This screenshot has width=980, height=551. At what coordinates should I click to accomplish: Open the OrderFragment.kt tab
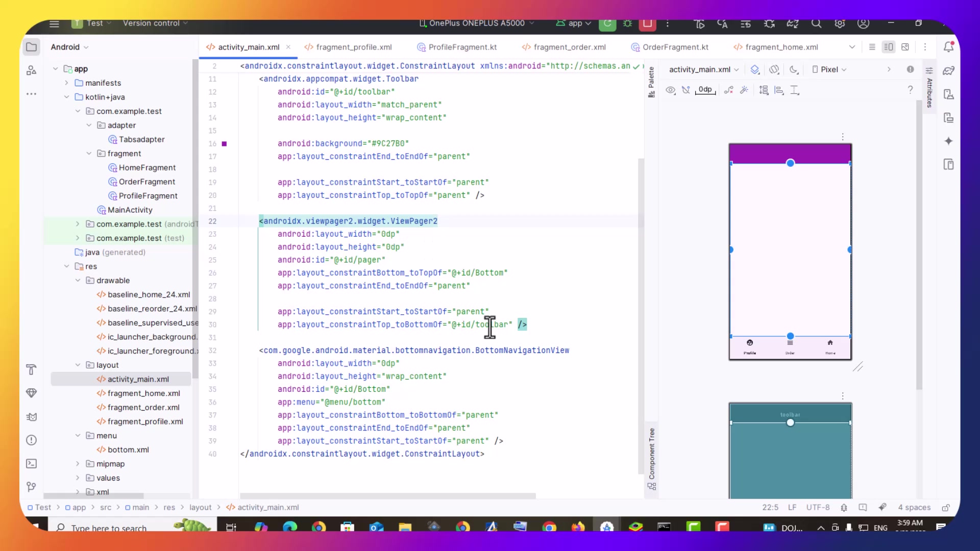(675, 47)
